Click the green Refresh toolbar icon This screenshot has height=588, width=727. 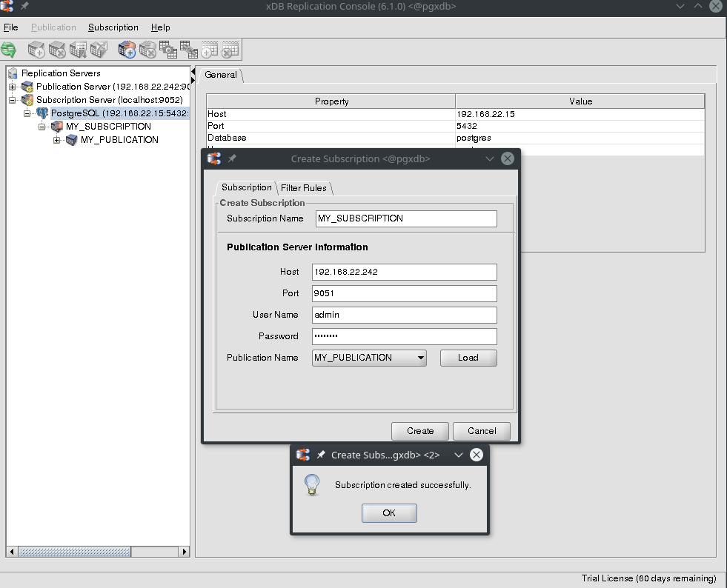click(x=8, y=50)
